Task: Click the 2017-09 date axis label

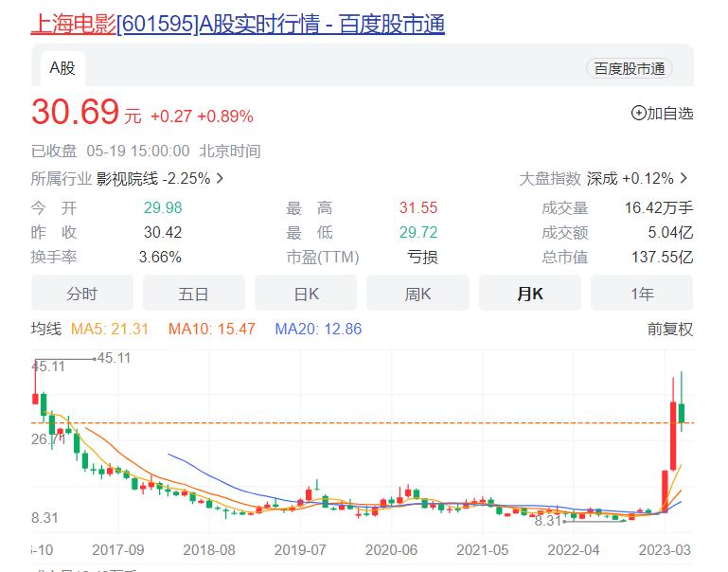Action: 118,550
